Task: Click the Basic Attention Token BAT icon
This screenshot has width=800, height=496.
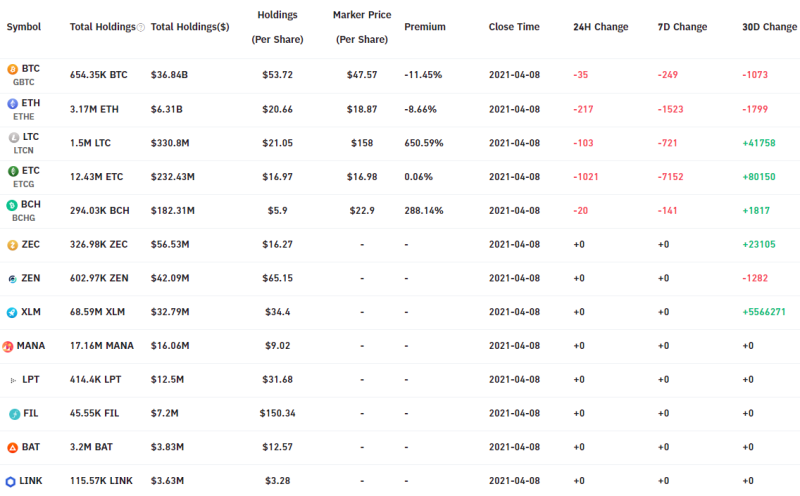Action: click(x=12, y=448)
